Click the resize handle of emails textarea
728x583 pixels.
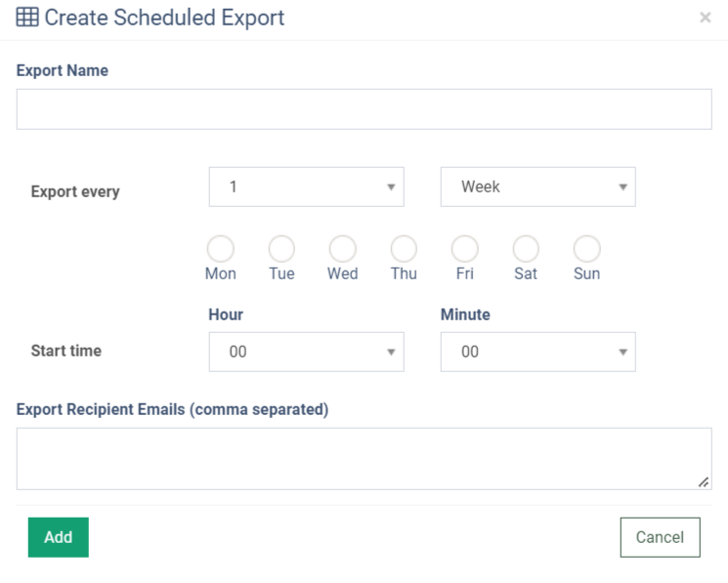tap(704, 482)
